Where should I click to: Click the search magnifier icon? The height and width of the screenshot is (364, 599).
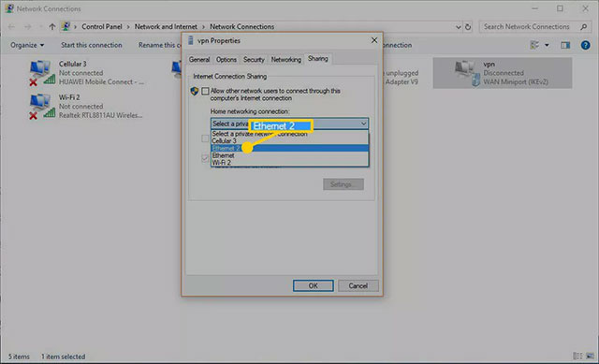click(583, 27)
